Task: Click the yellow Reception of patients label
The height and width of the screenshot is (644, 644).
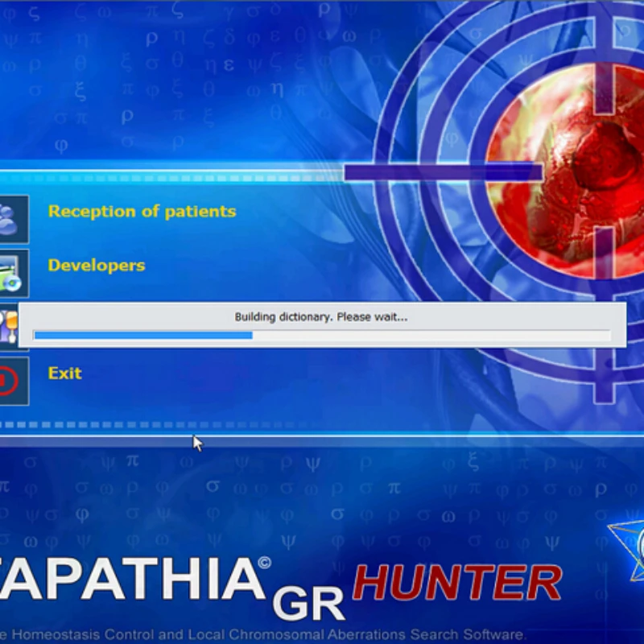Action: 142,212
